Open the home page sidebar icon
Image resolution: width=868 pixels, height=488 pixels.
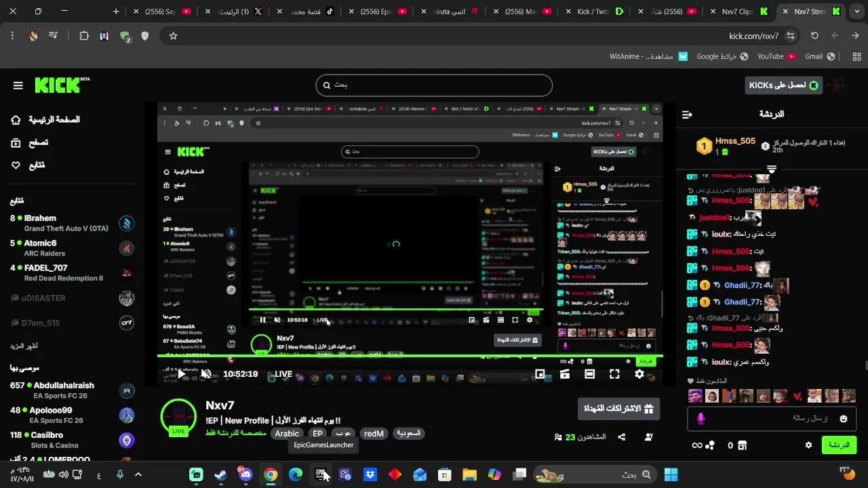coord(16,120)
